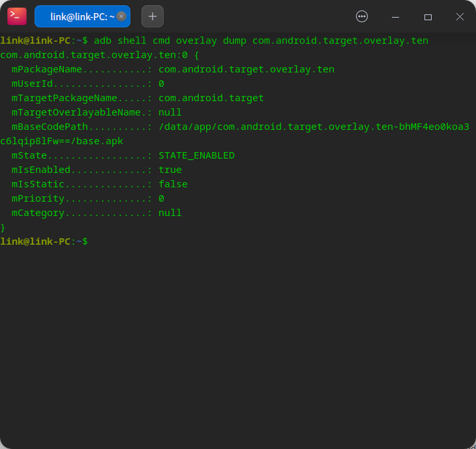Maximize the terminal window
Screen dimensions: 476x449
tap(428, 17)
